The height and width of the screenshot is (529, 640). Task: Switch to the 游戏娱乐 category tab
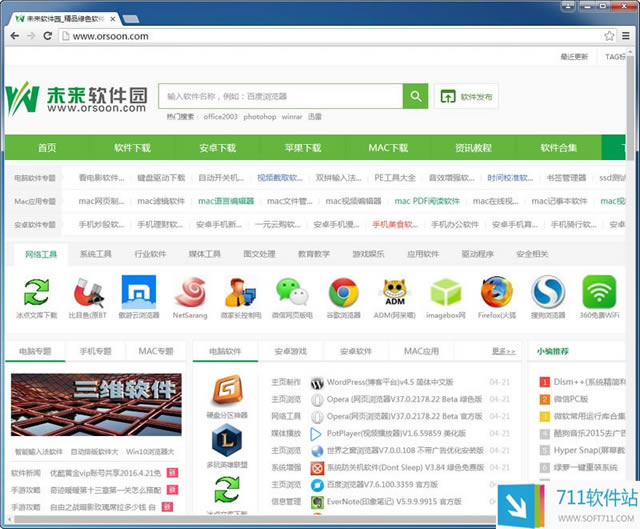pos(369,254)
